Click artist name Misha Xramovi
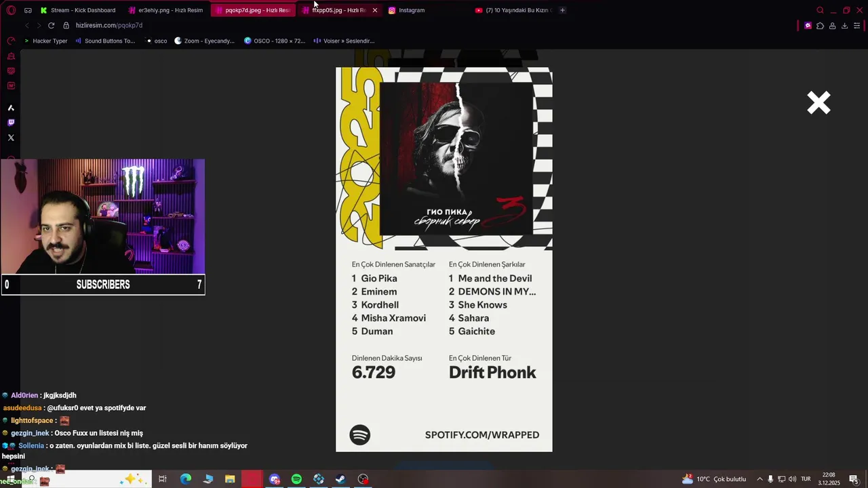Viewport: 868px width, 488px height. [x=393, y=318]
